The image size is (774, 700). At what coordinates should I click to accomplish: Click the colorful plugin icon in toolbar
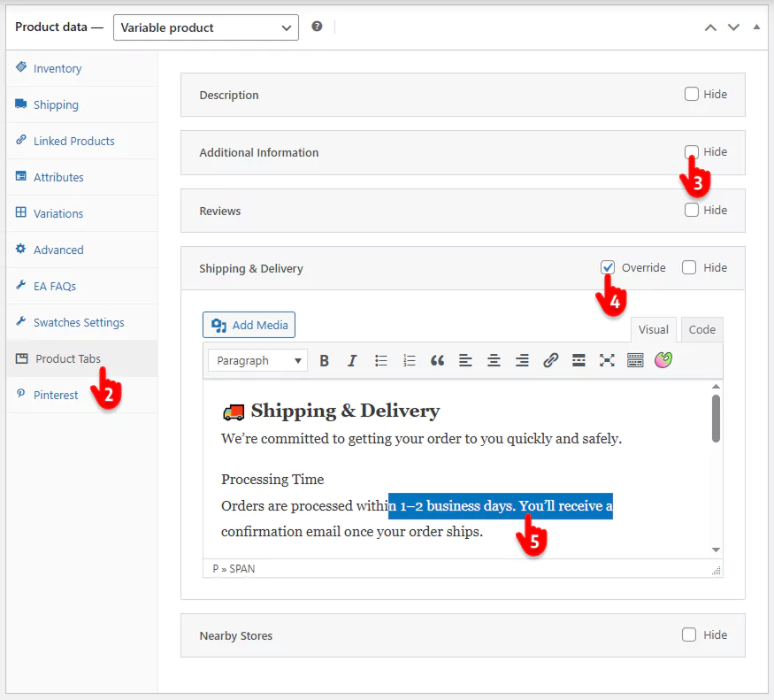click(663, 360)
